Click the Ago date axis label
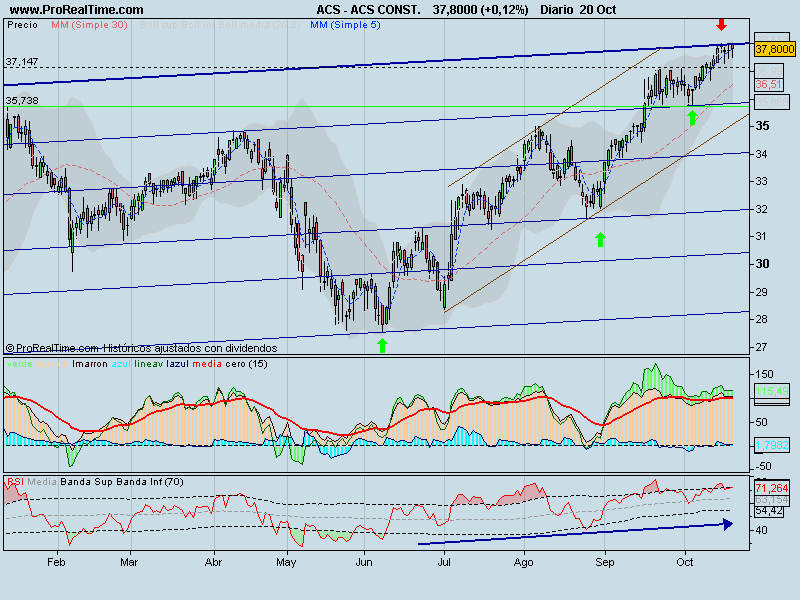 tap(523, 562)
